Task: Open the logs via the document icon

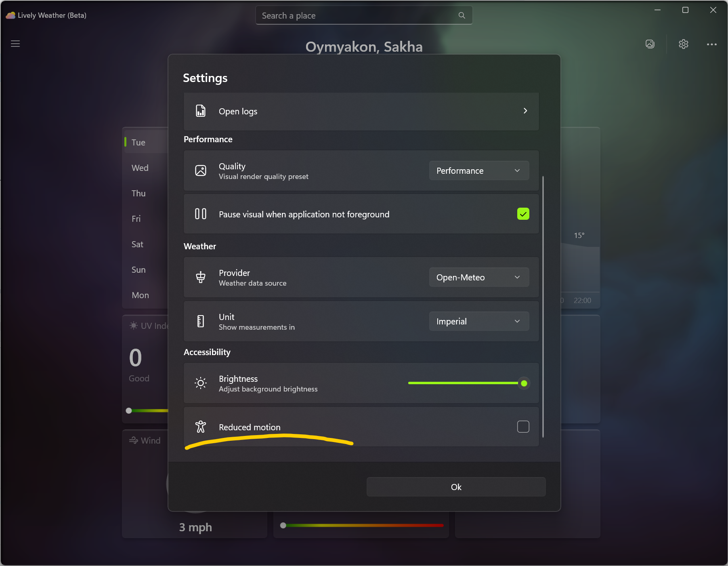Action: click(x=201, y=111)
